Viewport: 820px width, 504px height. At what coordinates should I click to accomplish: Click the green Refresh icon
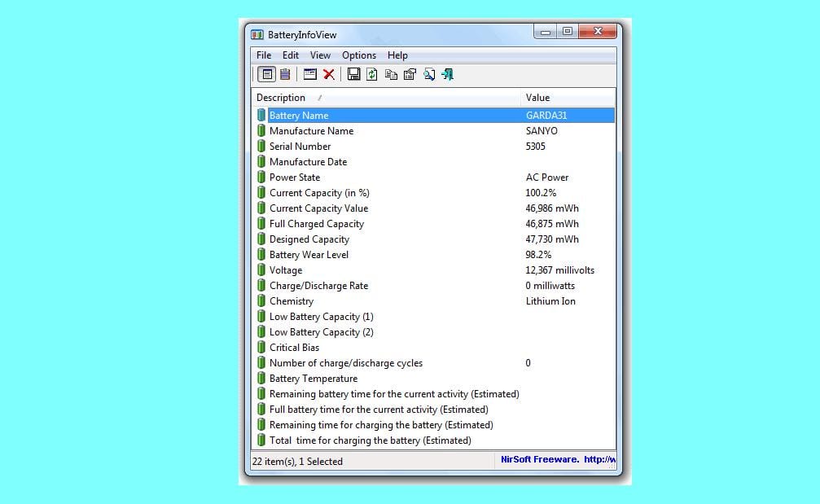pos(372,74)
